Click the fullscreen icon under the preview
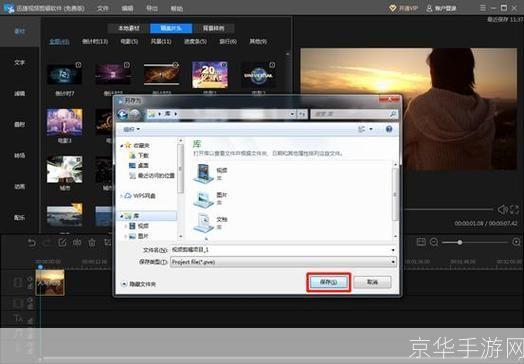Screen dimensions: 524x364 [514, 210]
